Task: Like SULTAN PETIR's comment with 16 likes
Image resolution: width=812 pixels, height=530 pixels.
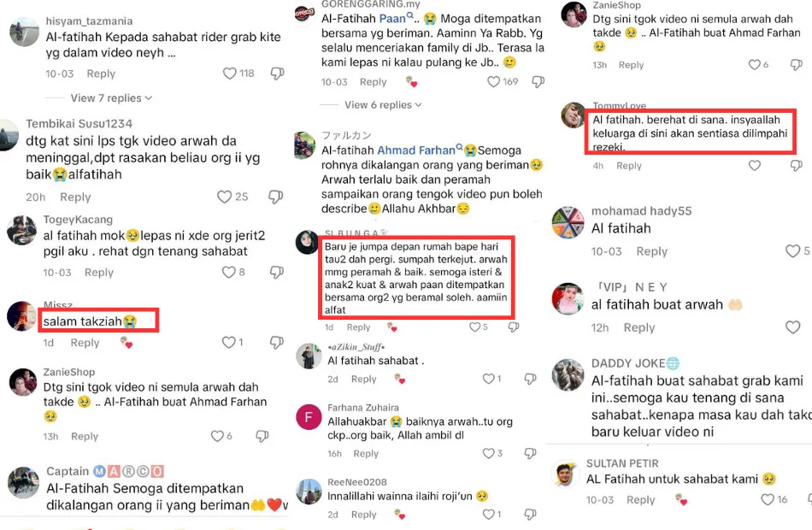Action: click(x=767, y=499)
